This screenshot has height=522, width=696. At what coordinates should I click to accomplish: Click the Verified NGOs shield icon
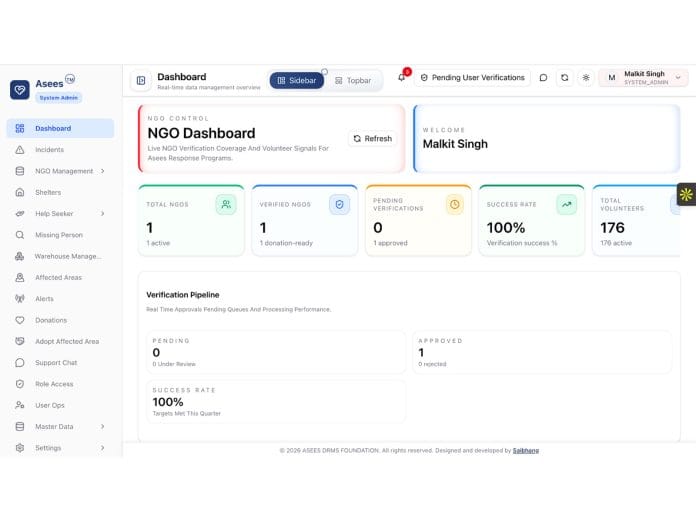coord(340,204)
